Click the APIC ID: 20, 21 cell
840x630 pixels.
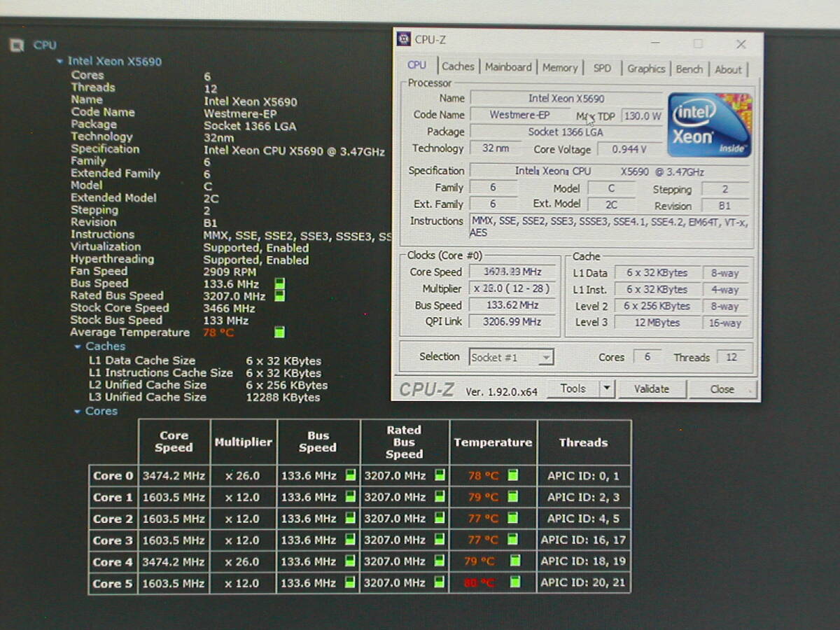coord(584,582)
